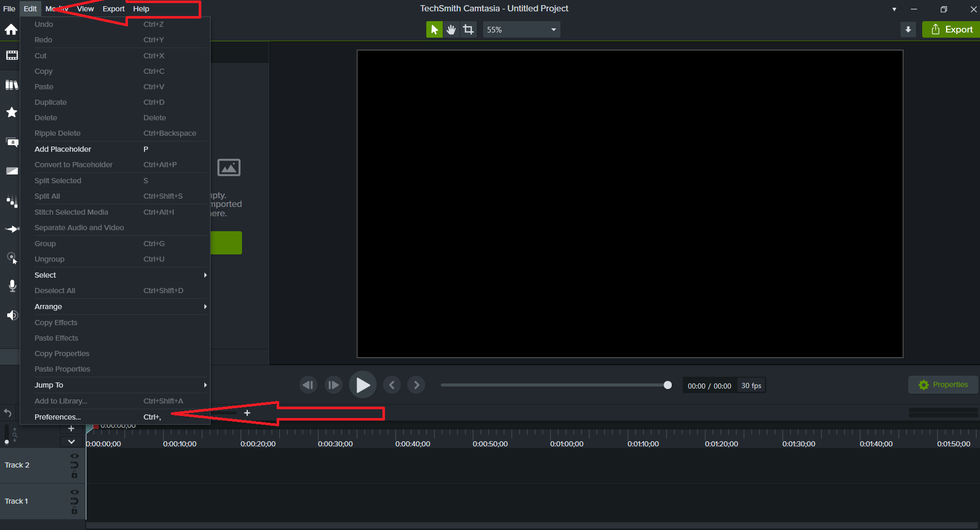Expand the Jump To submenu
Viewport: 980px width, 530px height.
pyautogui.click(x=114, y=385)
